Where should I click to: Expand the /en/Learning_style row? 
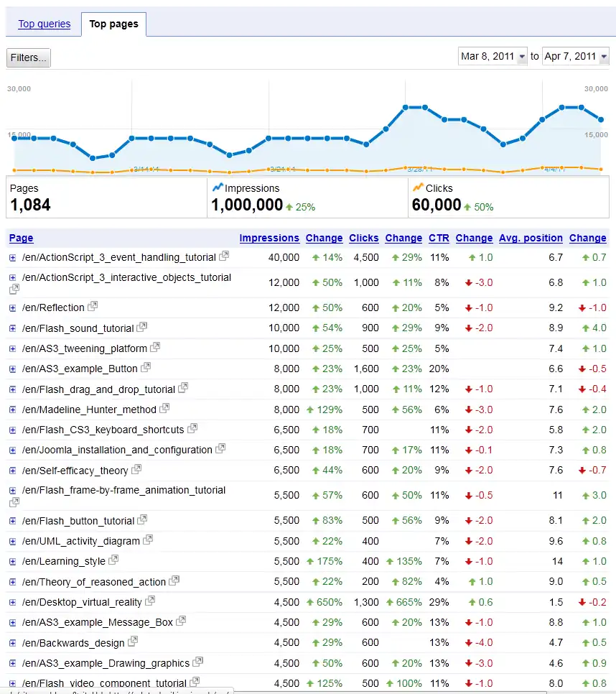point(12,562)
